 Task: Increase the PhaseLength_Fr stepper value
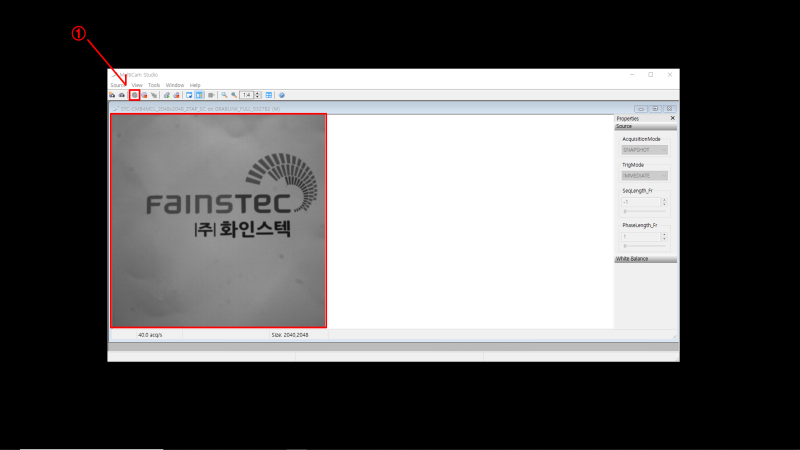[664, 235]
